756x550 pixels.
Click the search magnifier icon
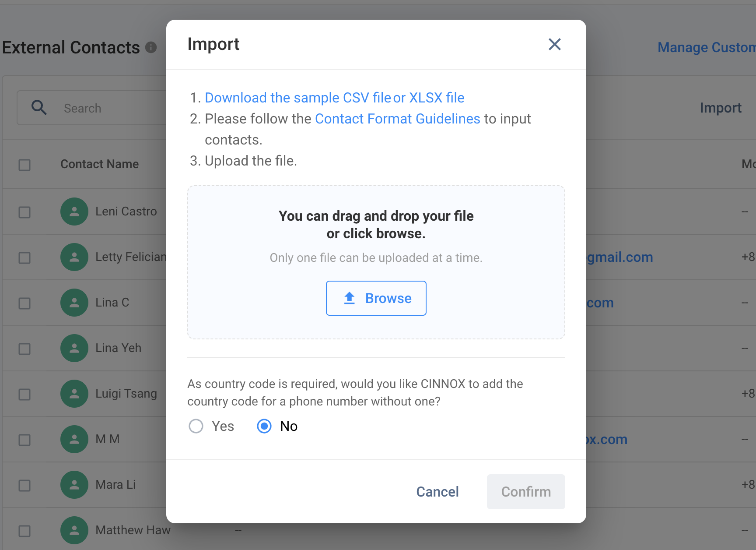[x=39, y=108]
